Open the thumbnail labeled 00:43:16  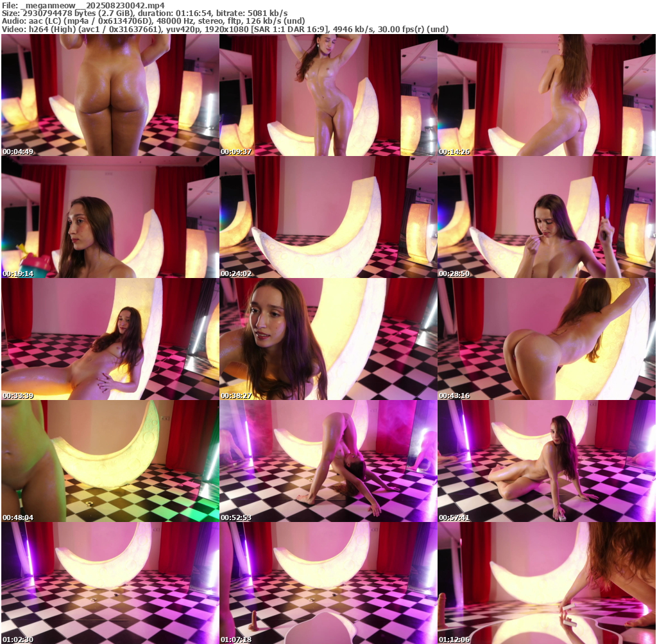click(x=546, y=339)
